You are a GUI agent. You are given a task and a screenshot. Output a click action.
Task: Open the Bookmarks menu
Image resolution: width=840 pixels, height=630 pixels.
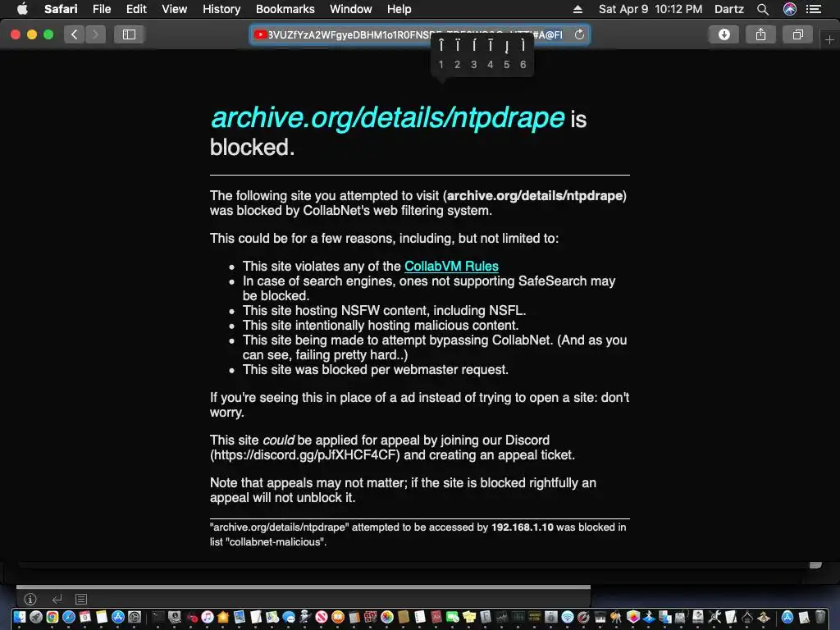[x=285, y=9]
